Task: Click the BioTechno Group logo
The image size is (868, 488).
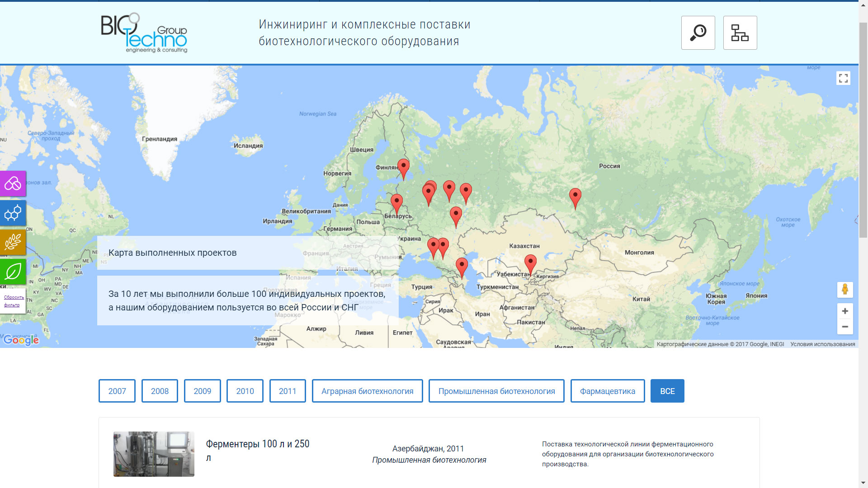Action: [x=144, y=33]
